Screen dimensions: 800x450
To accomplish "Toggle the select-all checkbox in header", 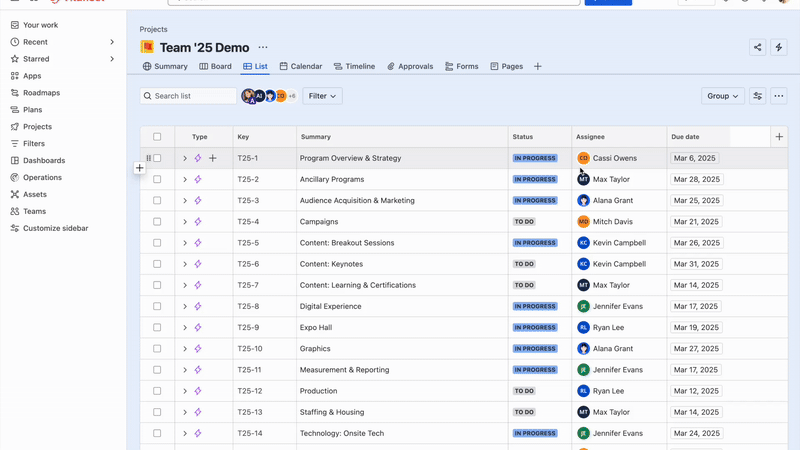I will click(157, 137).
